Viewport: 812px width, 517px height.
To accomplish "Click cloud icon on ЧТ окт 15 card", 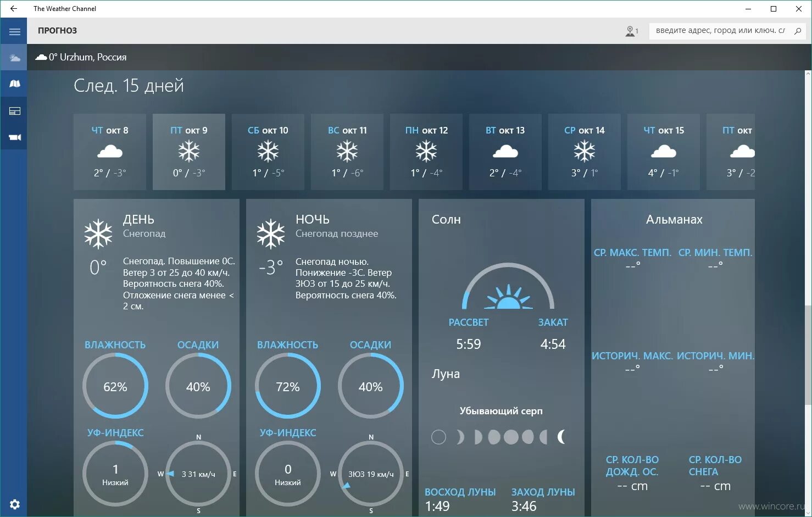I will 664,151.
